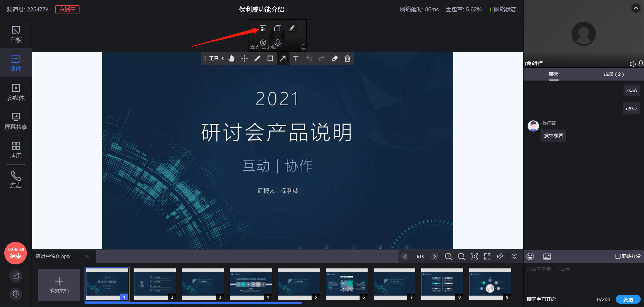The height and width of the screenshot is (307, 644).
Task: Open the 白板 whiteboard panel
Action: (16, 34)
